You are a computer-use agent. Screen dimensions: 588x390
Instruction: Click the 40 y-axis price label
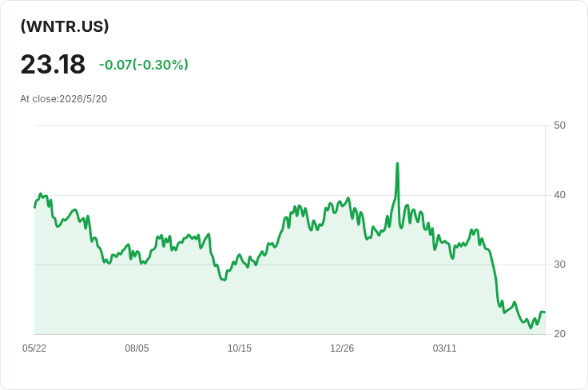click(x=559, y=195)
